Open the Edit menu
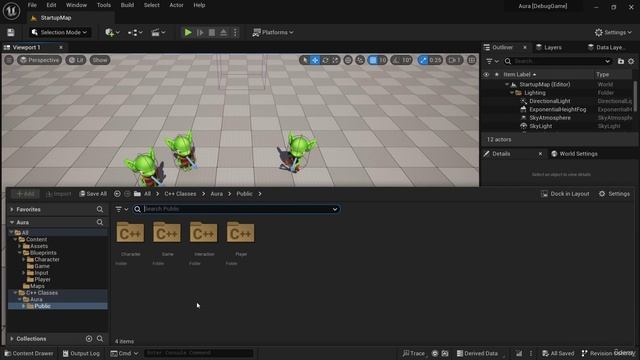This screenshot has height=360, width=640. 51,5
